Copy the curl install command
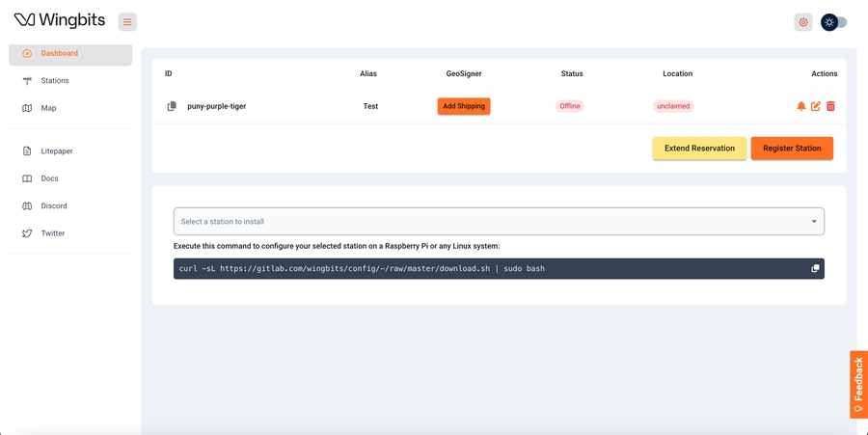This screenshot has height=435, width=868. point(815,268)
